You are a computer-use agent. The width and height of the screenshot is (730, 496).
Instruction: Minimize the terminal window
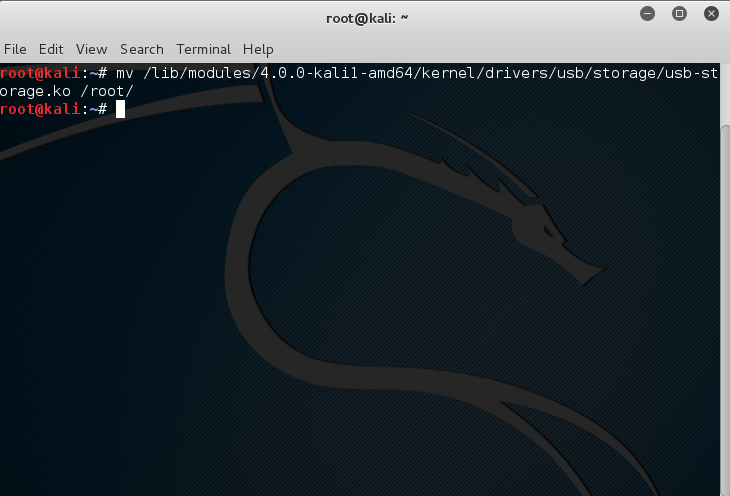click(x=647, y=14)
